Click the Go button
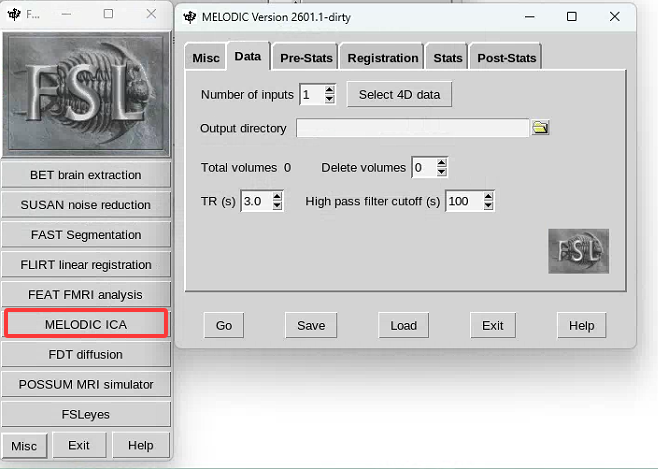The height and width of the screenshot is (469, 658). tap(224, 325)
